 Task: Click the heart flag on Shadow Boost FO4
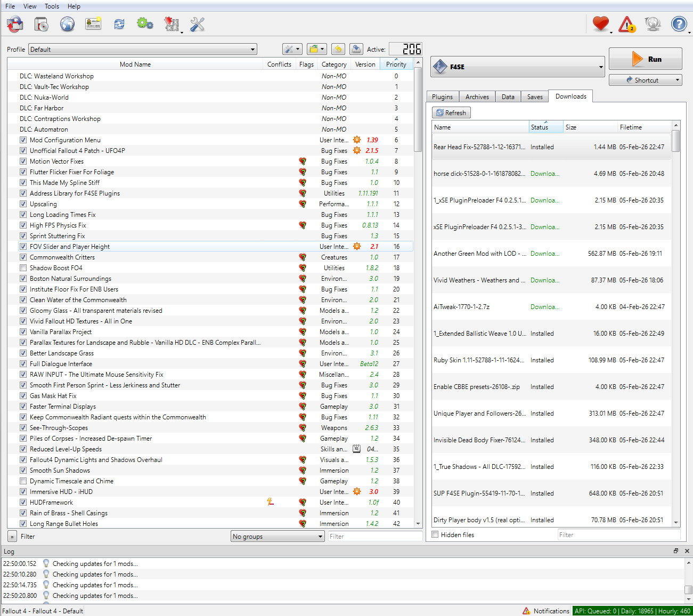(x=303, y=268)
